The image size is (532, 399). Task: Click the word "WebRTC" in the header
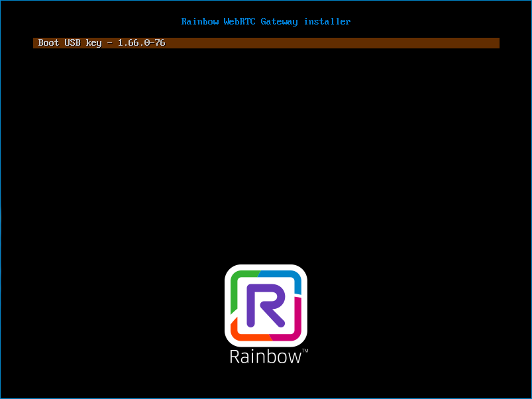coord(239,22)
